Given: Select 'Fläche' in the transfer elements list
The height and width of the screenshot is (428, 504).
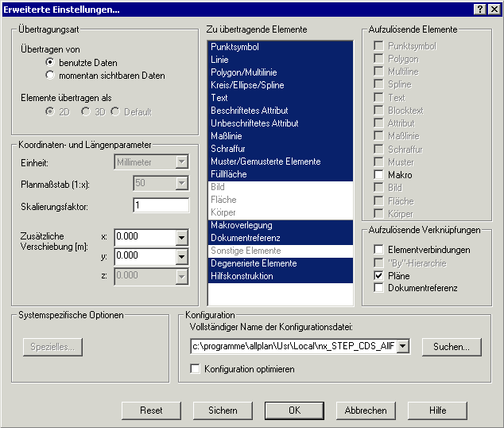Looking at the screenshot, I should [281, 200].
